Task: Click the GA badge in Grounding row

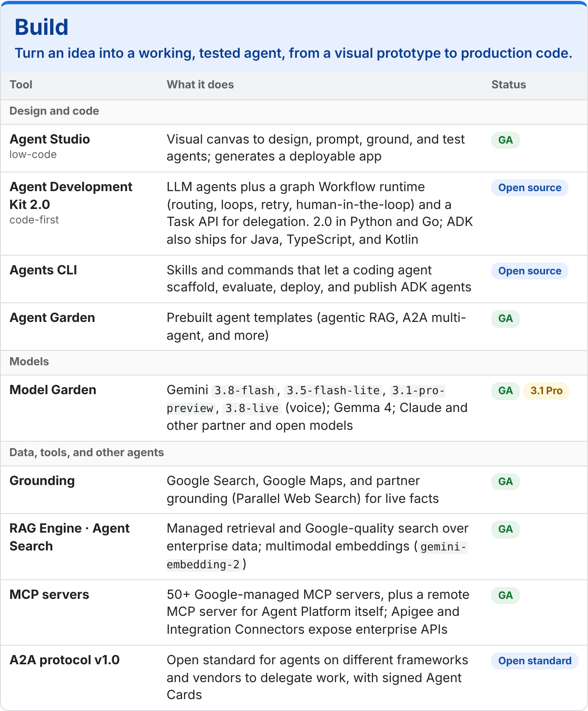Action: [506, 482]
